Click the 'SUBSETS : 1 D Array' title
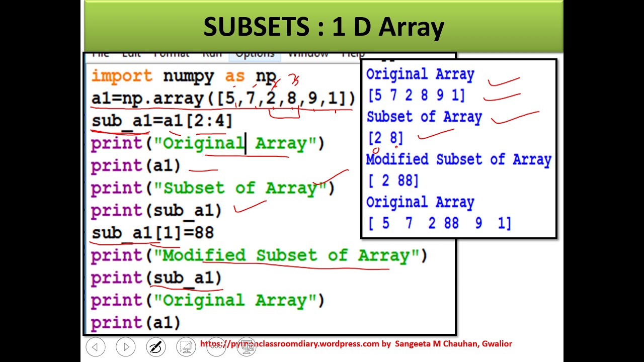The height and width of the screenshot is (362, 644). tap(323, 27)
